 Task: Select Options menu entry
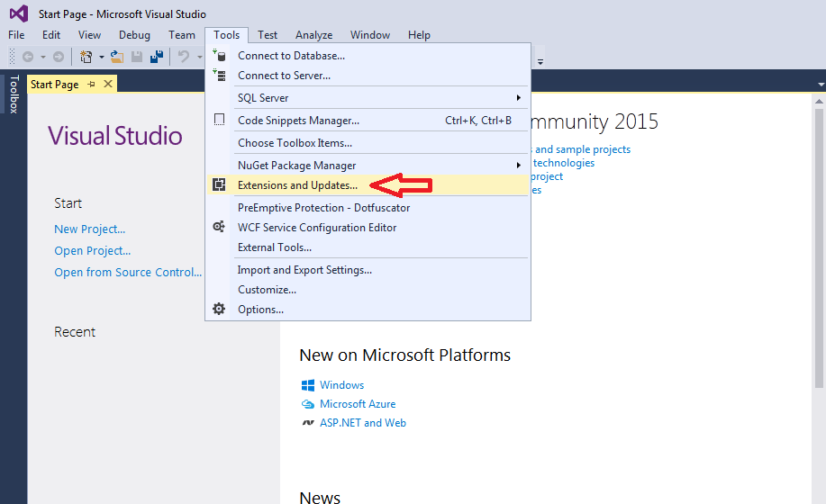(x=368, y=310)
